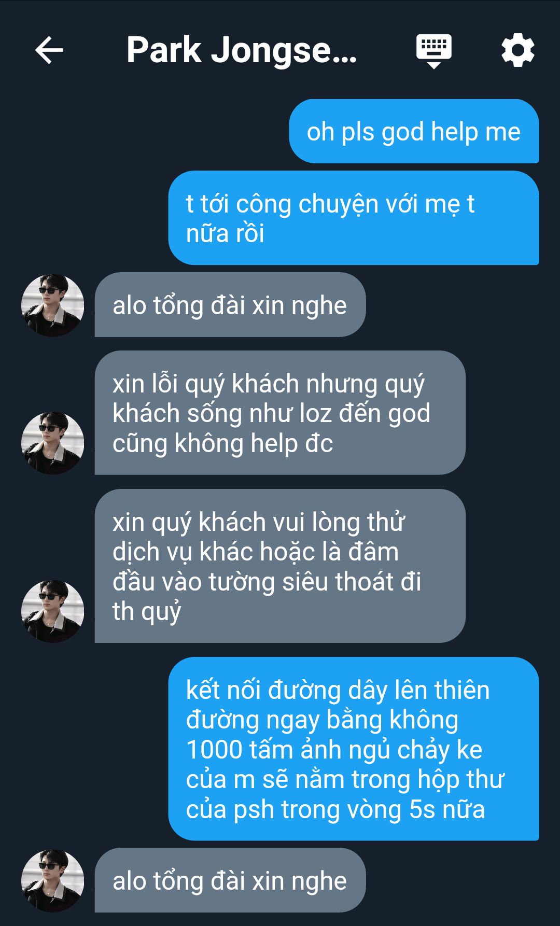Tap avatar beside 'xin quý khách vui lòng' message

point(52,611)
